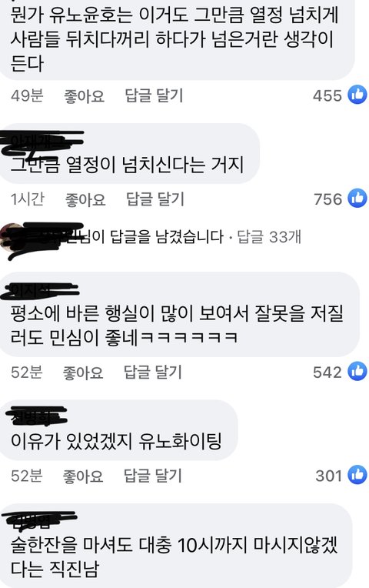Select 답글 달기 under the 유노화이팅 comment
Screen dimensions: 369x588
(x=152, y=476)
